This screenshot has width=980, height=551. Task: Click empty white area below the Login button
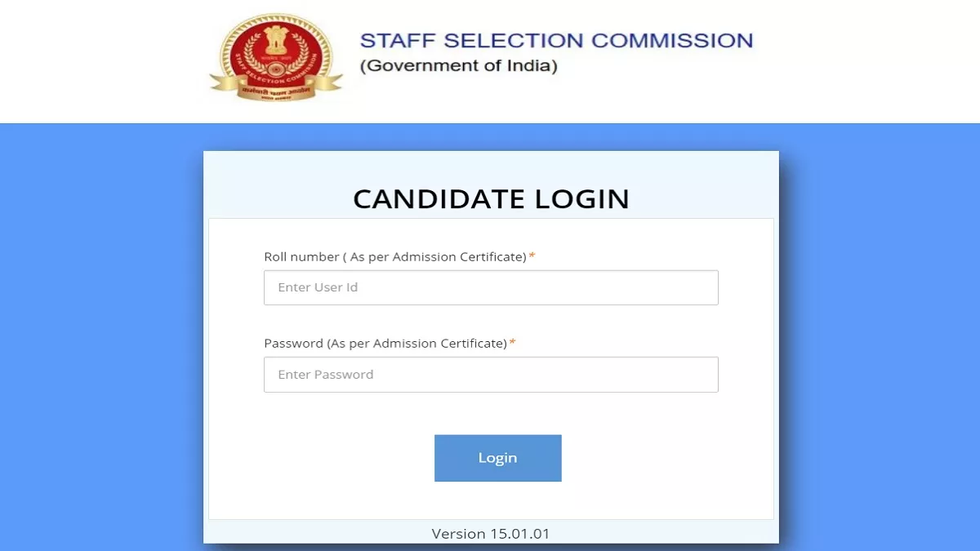491,500
